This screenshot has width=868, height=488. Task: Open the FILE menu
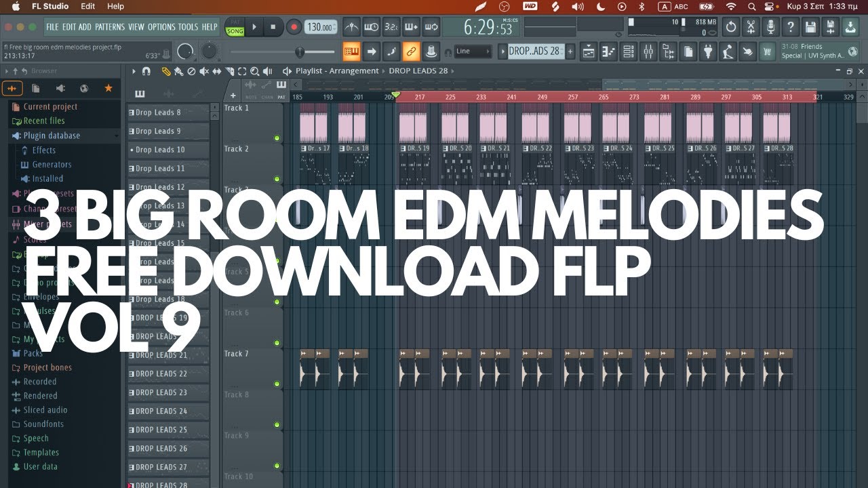(x=53, y=27)
